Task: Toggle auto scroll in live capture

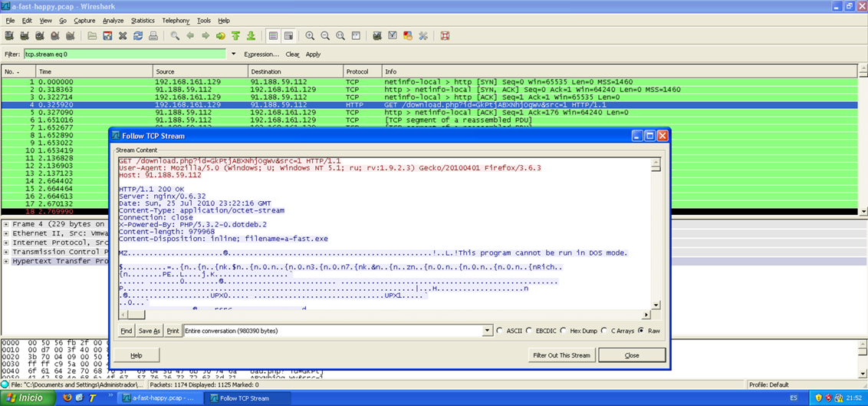Action: pyautogui.click(x=288, y=35)
